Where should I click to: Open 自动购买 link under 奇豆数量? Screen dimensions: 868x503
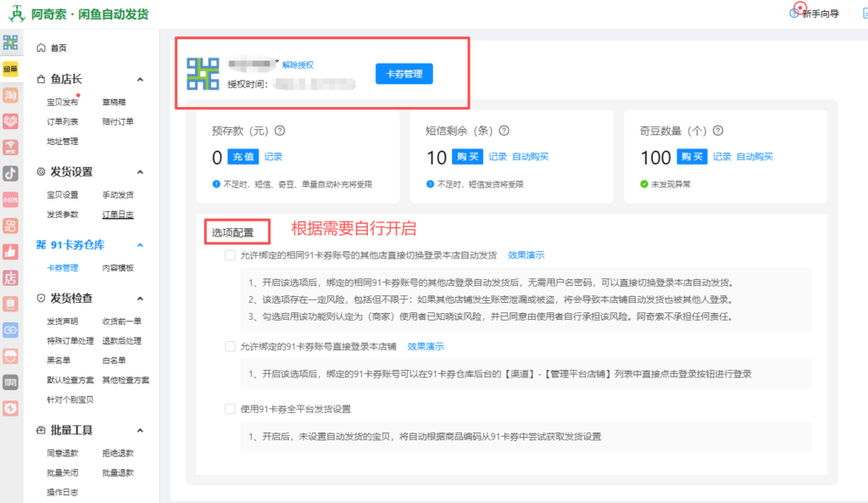click(754, 157)
